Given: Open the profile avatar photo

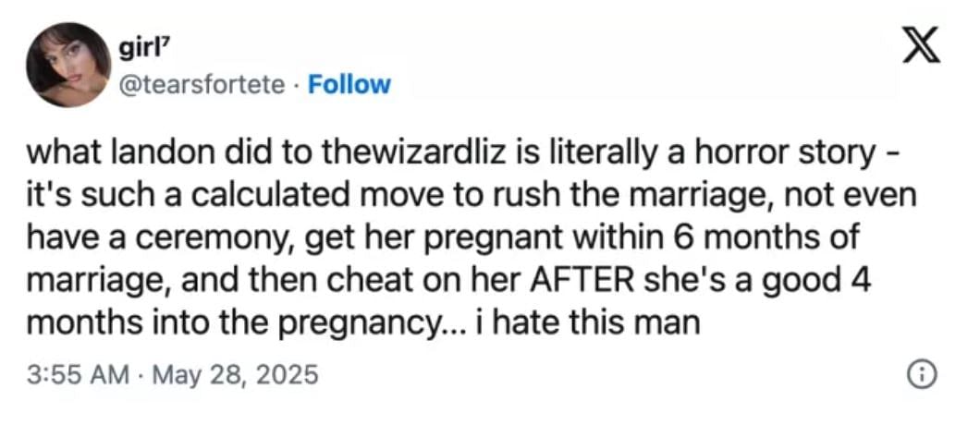Looking at the screenshot, I should click(68, 65).
